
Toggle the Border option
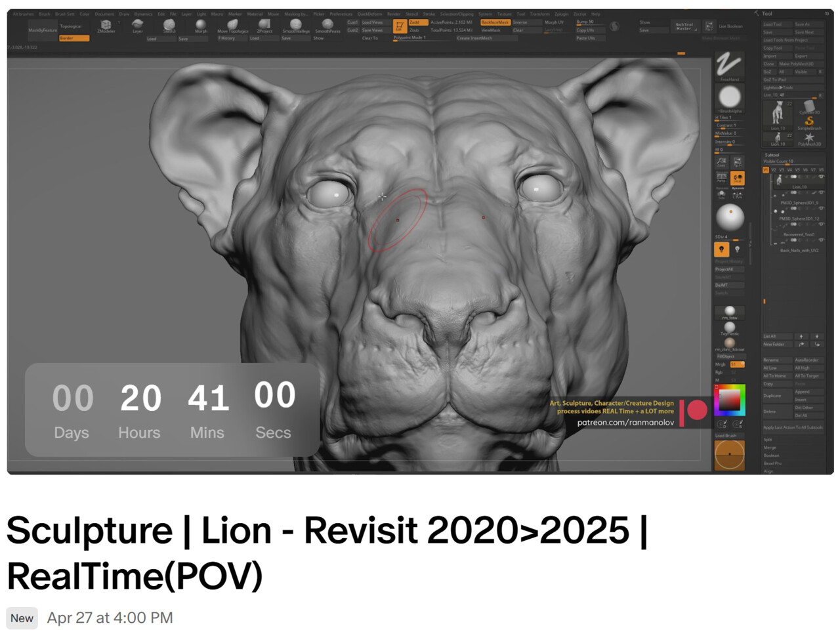(x=73, y=38)
